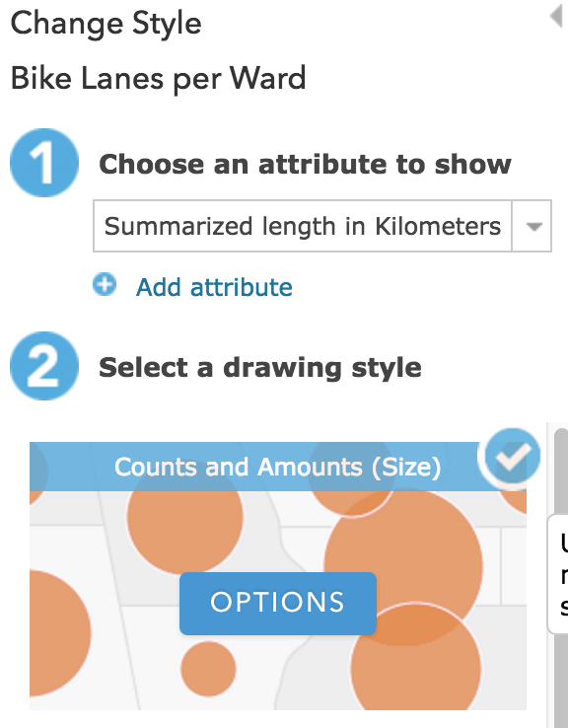Click the Change Style panel title
The image size is (568, 728).
106,24
